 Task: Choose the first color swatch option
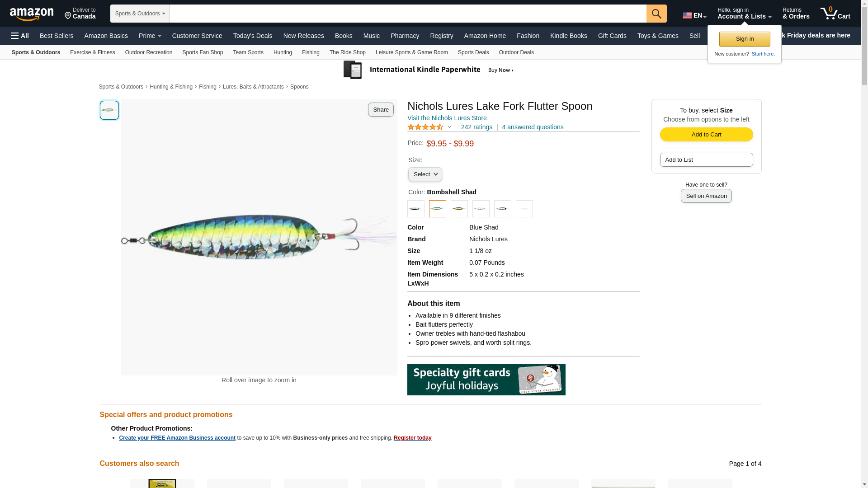415,209
